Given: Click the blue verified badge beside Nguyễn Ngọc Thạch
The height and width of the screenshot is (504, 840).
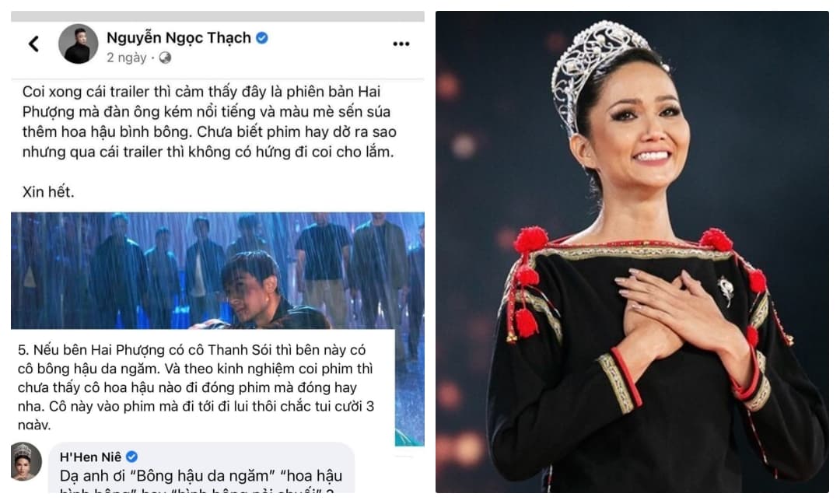Looking at the screenshot, I should pyautogui.click(x=262, y=37).
